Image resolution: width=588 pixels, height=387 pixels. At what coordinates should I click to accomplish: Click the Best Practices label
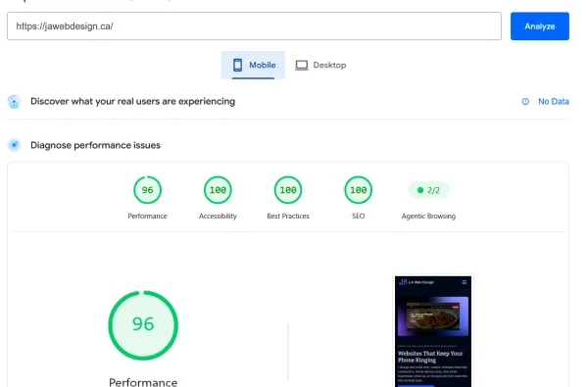(x=288, y=216)
